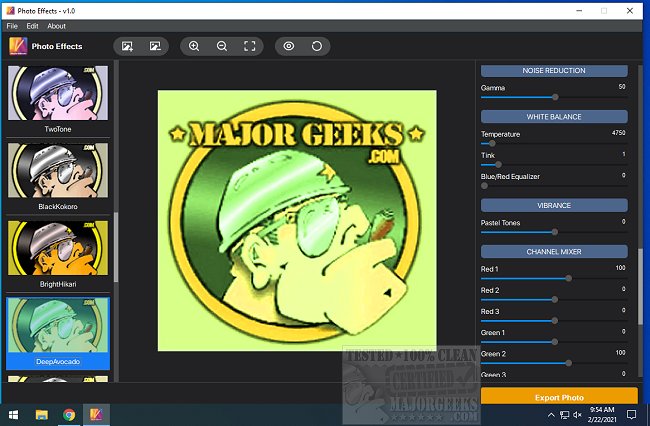Click the Photo Effects logo icon
Viewport: 650px width, 426px height.
point(17,46)
